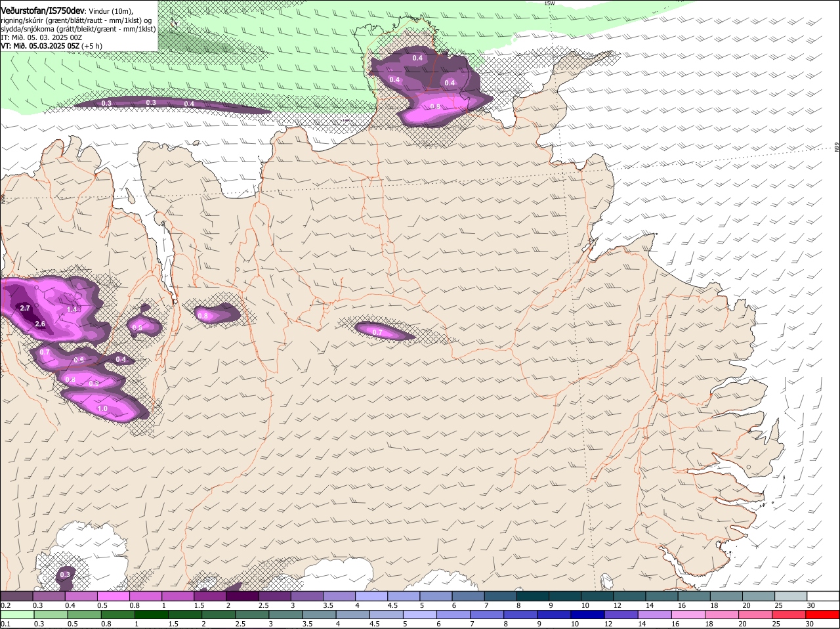Click the lavender swatch between 4 and 4.5 in purple scale

coord(371,596)
